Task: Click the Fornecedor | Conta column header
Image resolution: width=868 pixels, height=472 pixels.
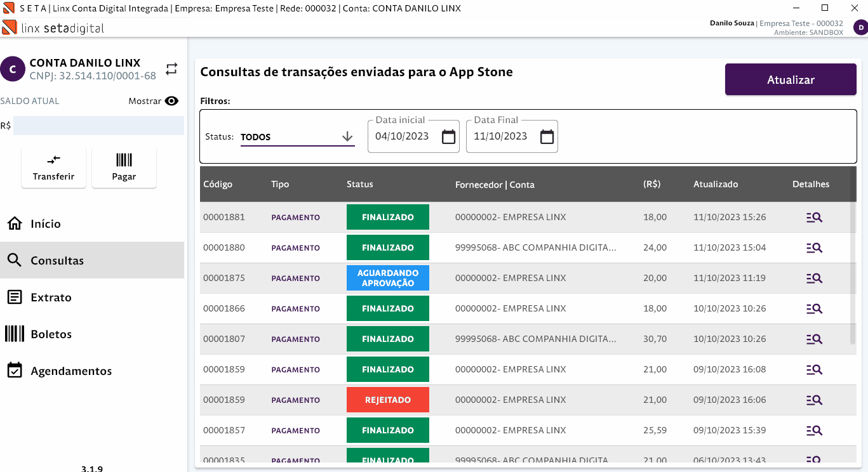Action: pos(495,185)
